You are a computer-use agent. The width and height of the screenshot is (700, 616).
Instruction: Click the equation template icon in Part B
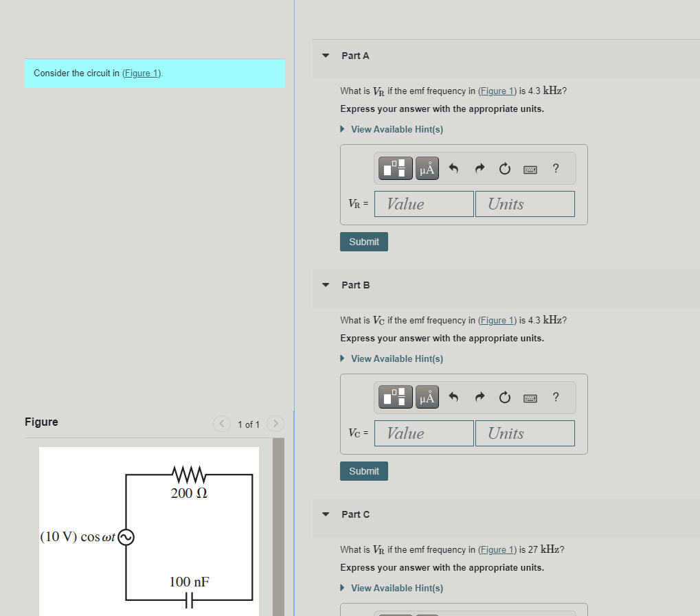394,397
